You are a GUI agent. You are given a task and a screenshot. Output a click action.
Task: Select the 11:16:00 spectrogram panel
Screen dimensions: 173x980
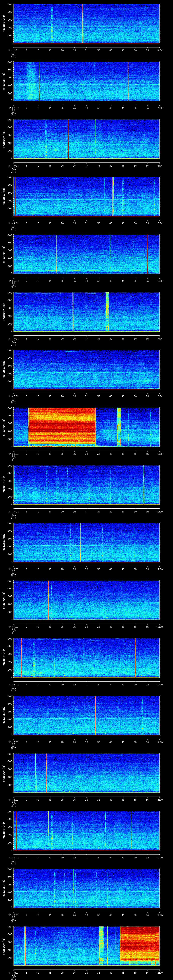87,888
